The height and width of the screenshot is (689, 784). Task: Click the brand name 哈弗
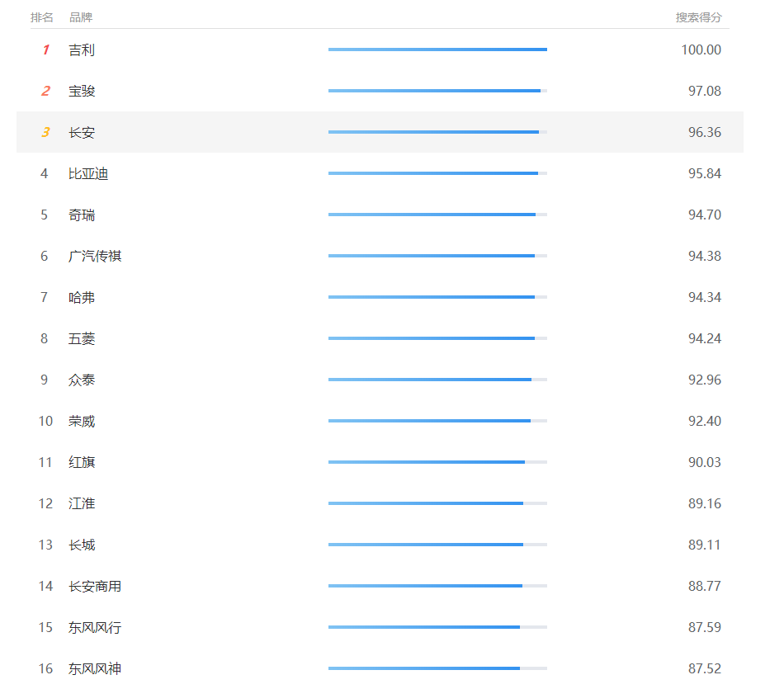tap(82, 298)
